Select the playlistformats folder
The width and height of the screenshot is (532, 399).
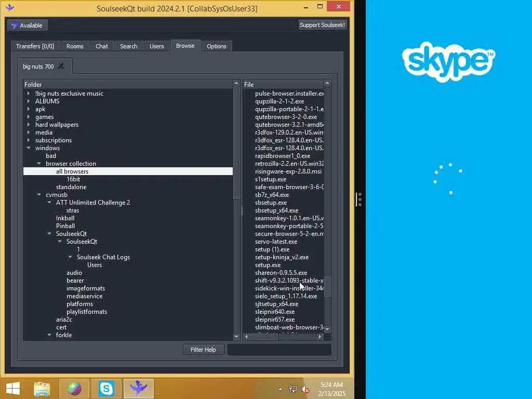87,312
